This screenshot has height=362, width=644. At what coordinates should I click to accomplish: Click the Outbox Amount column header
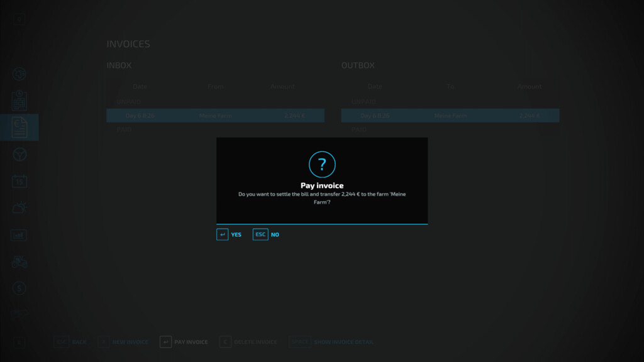[x=530, y=86]
